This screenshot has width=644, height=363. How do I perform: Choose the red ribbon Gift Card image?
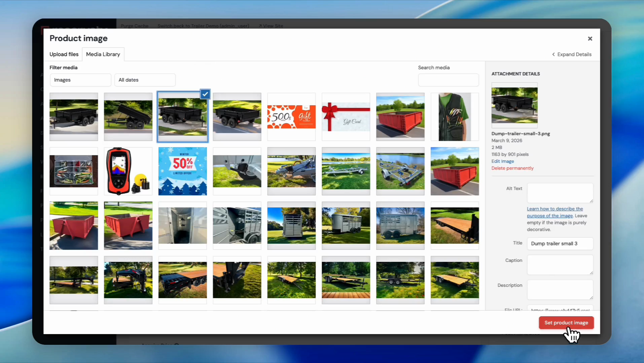point(346,117)
